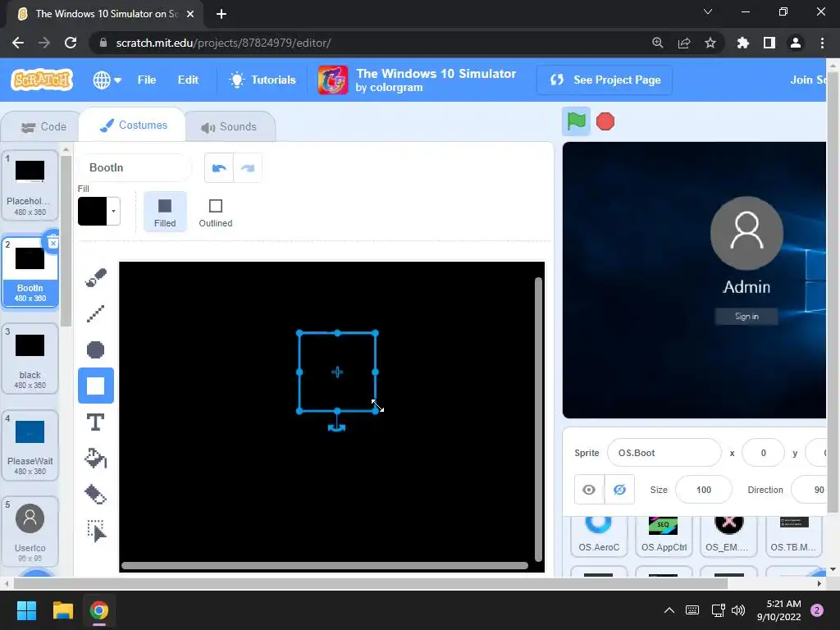
Task: Click the green flag to run
Action: [576, 121]
